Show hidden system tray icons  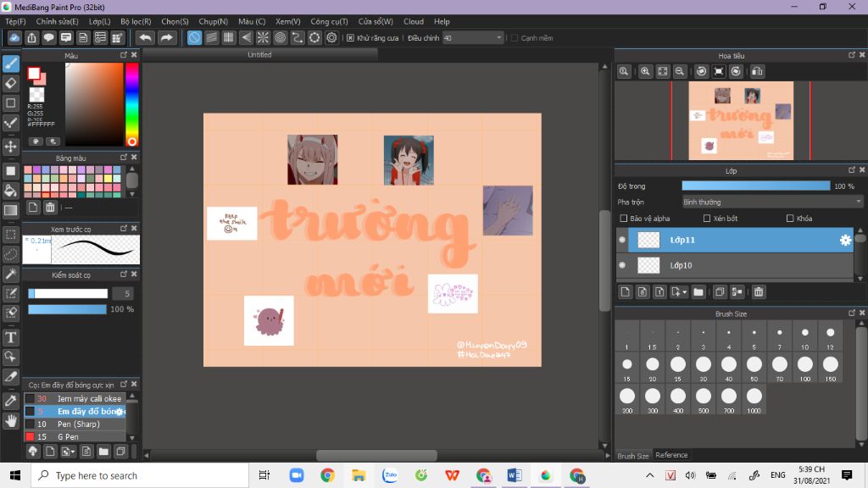point(650,475)
